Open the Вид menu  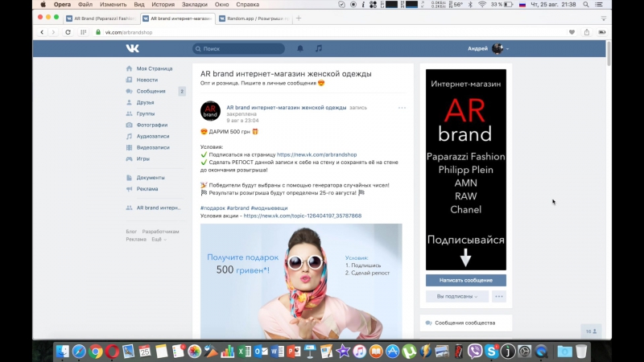coord(139,5)
